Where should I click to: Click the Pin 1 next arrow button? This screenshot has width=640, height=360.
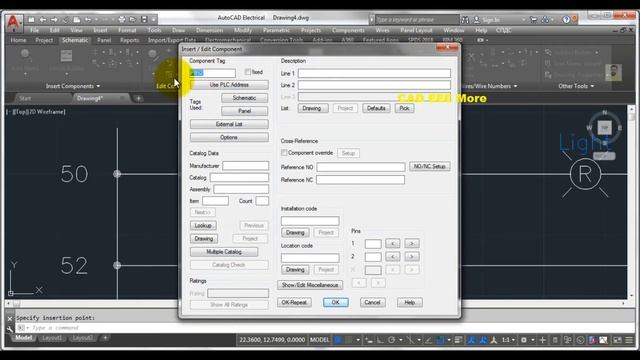pyautogui.click(x=411, y=244)
